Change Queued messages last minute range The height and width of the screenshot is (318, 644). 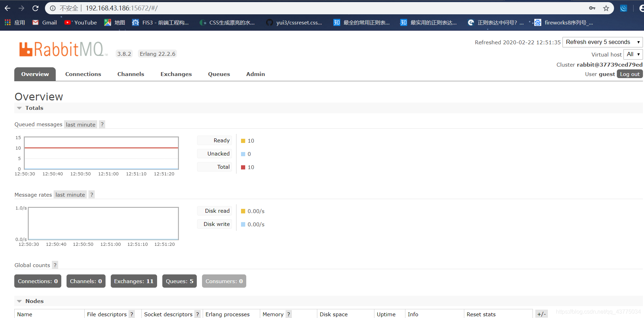(x=80, y=124)
